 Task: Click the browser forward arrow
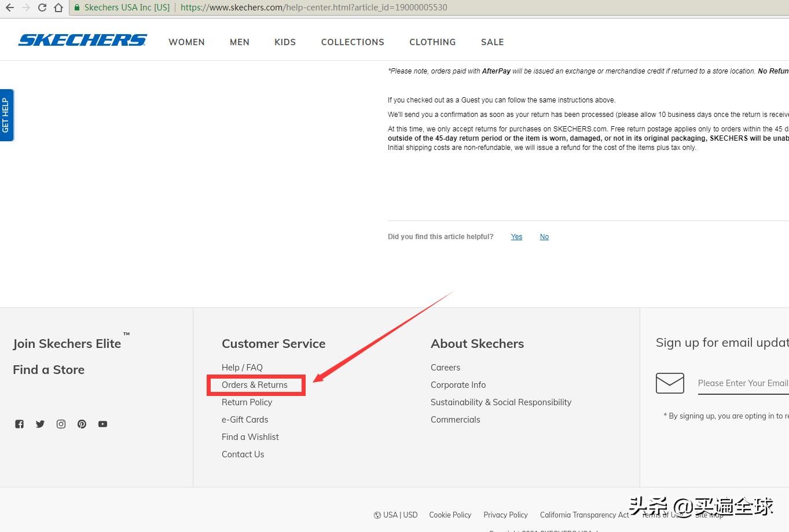pos(25,8)
